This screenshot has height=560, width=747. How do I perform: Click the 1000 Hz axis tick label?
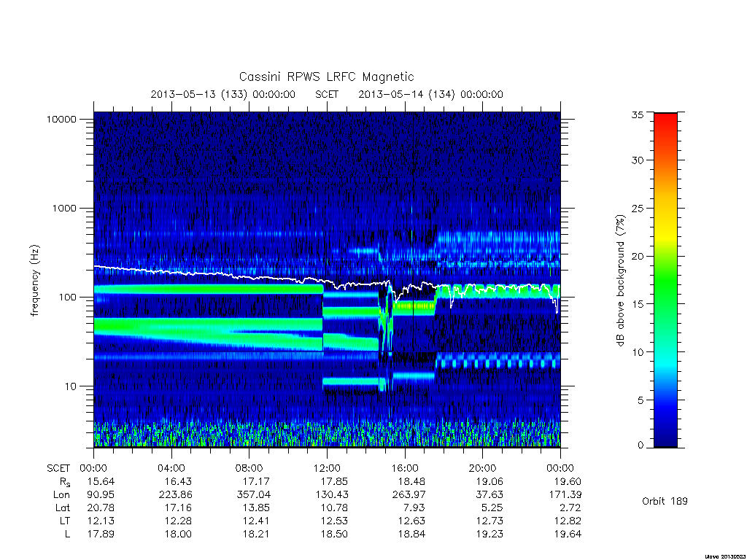click(x=64, y=208)
